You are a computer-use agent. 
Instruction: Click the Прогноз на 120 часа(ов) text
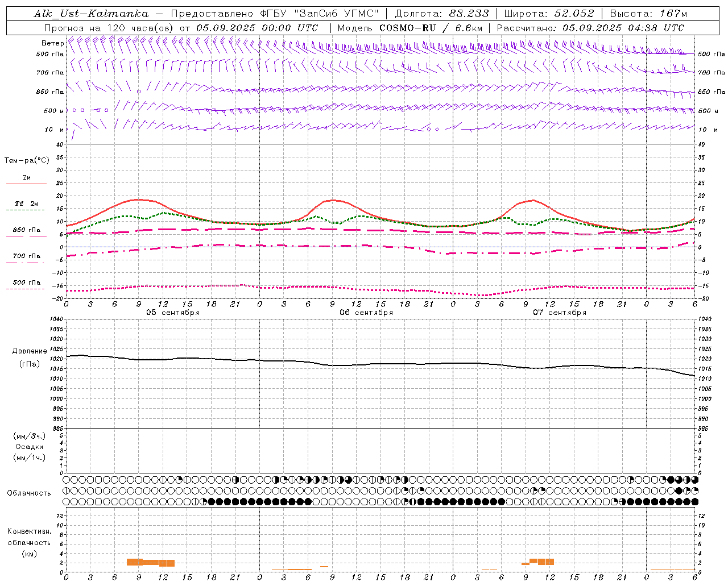(x=110, y=28)
